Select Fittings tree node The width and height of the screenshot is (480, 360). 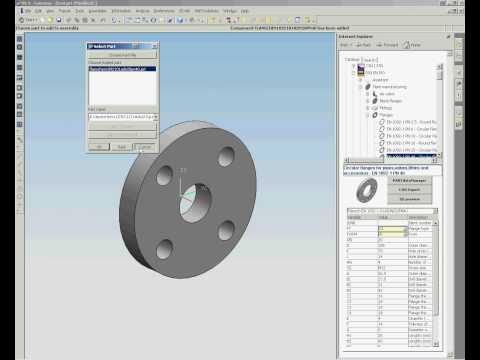tap(386, 108)
